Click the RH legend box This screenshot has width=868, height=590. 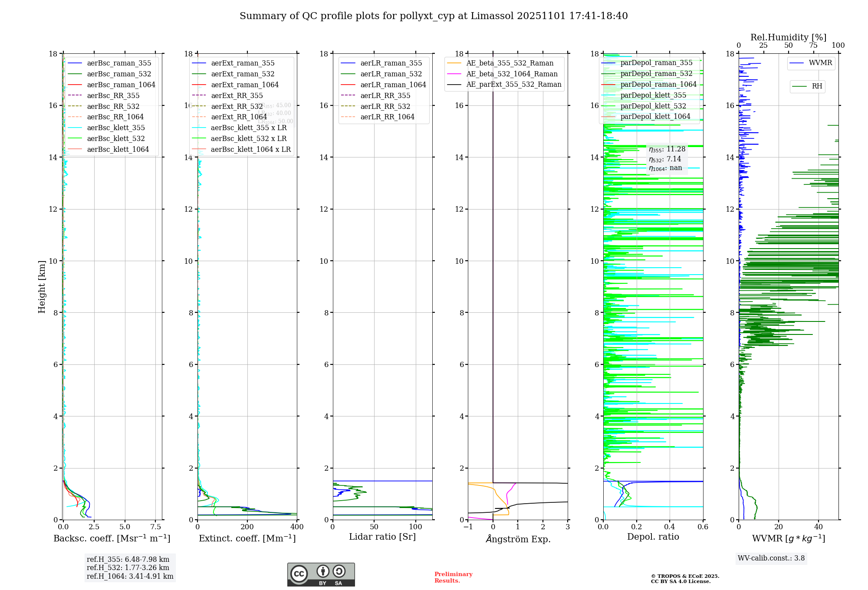coord(807,86)
